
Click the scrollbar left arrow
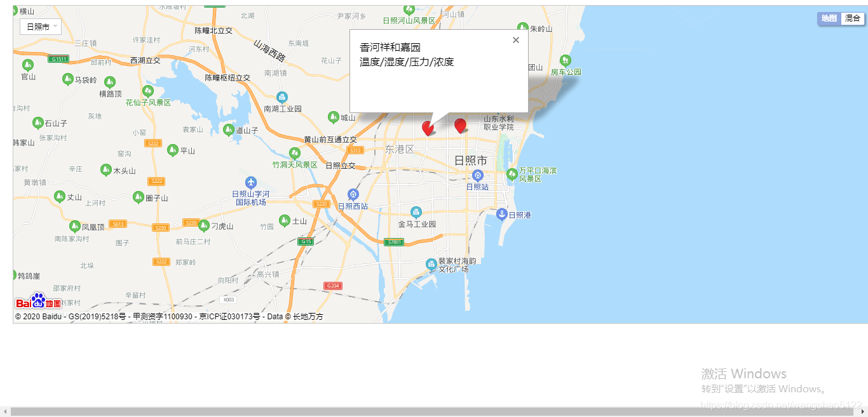[5, 412]
